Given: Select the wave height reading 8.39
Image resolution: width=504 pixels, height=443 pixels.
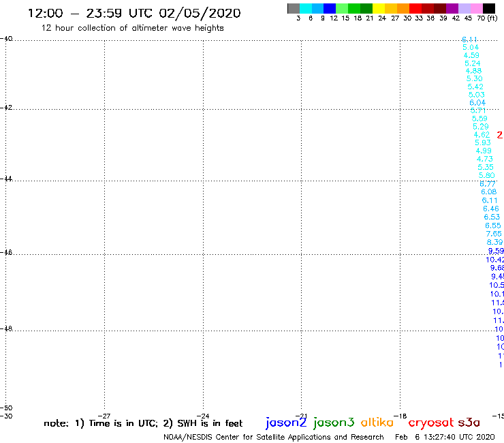Looking at the screenshot, I should point(495,242).
